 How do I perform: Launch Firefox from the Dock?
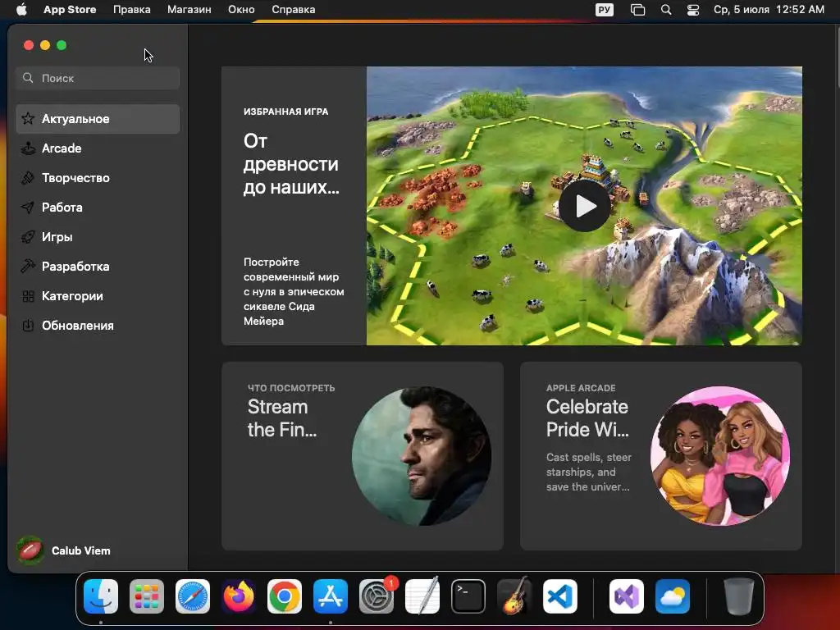[x=239, y=596]
